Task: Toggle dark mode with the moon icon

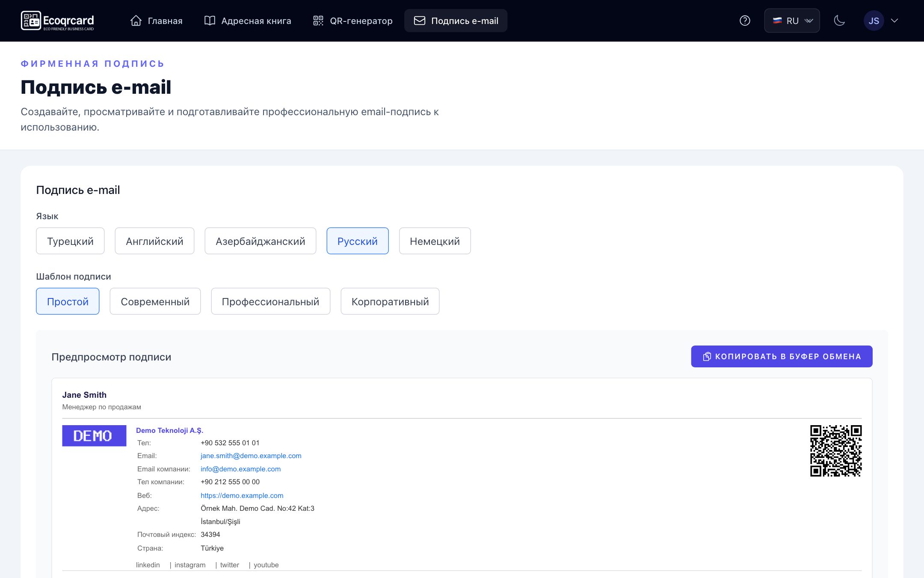Action: tap(839, 21)
